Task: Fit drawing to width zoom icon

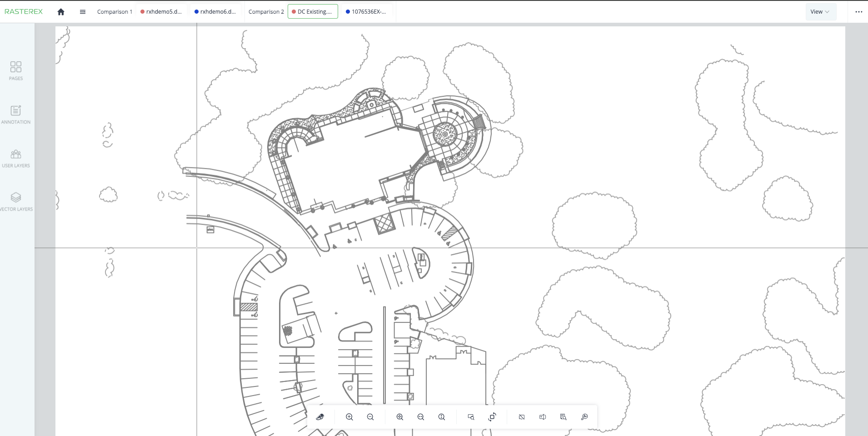Action: [421, 417]
